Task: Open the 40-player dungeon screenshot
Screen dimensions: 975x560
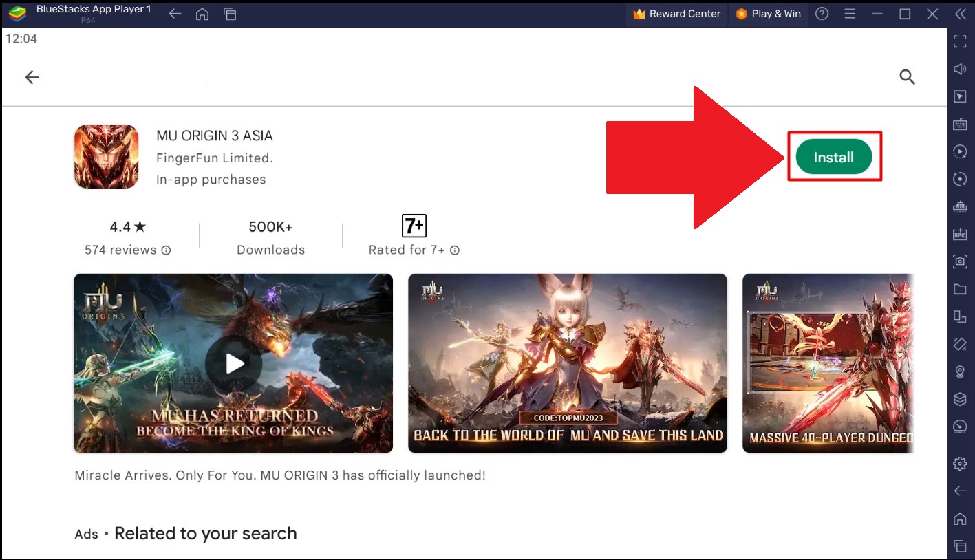Action: point(828,363)
